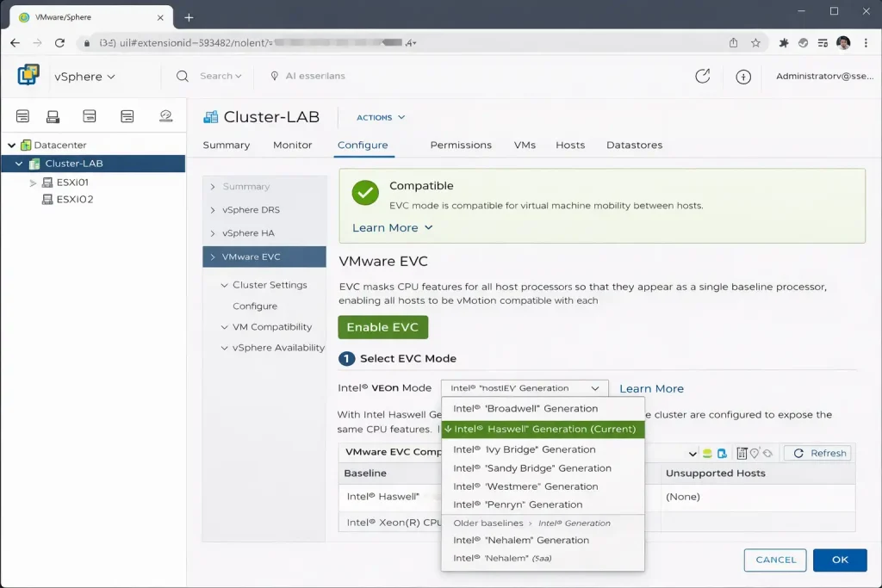Click the ESXi02 host icon

(x=47, y=199)
